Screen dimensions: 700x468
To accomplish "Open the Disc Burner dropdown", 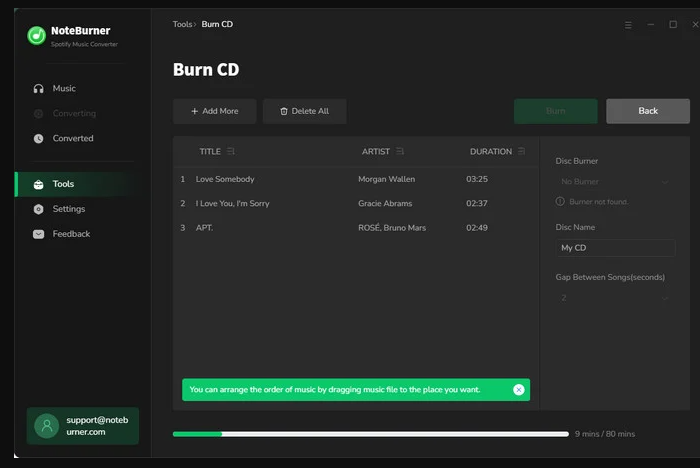I will coord(615,182).
